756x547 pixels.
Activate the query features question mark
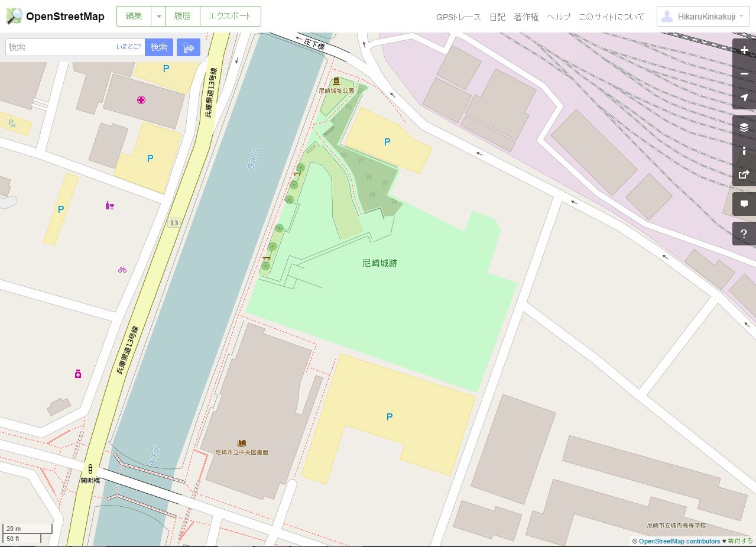(x=744, y=234)
